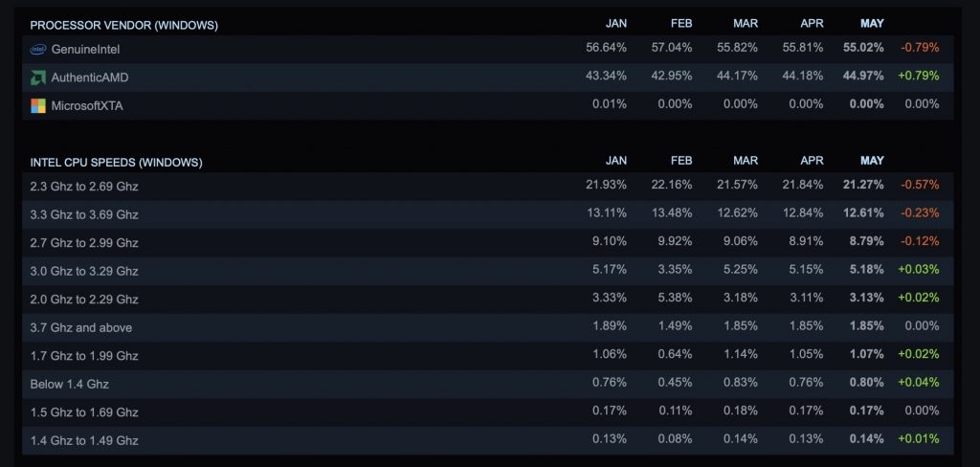Select the 2.3 Ghz to 2.69 Ghz row
This screenshot has height=467, width=980.
487,186
